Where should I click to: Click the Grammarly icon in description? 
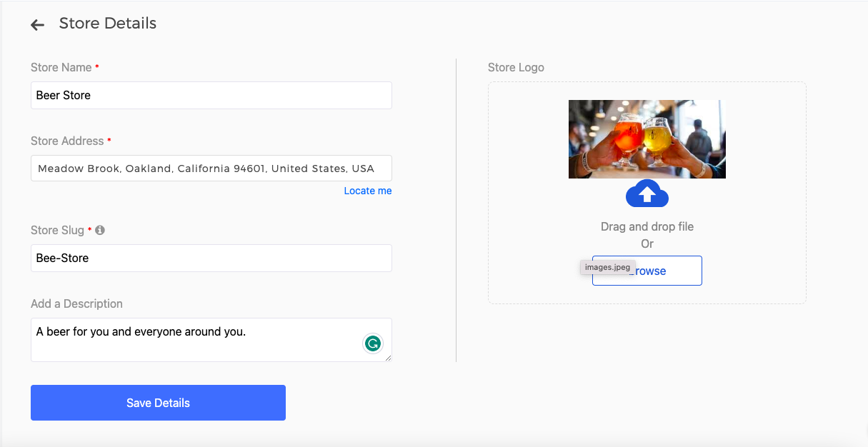pyautogui.click(x=372, y=343)
